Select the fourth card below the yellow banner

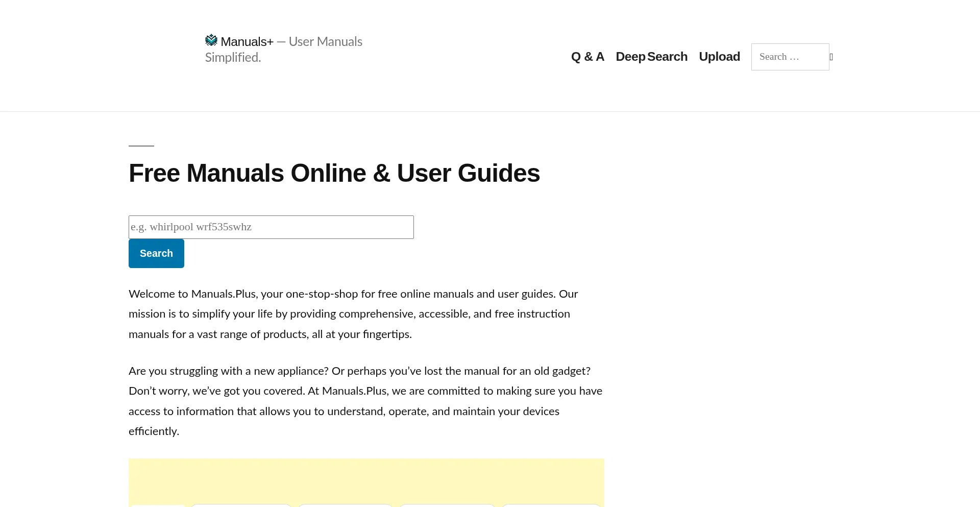[447, 505]
